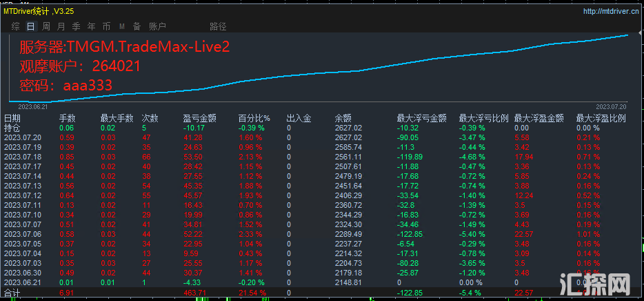Select the 年 yearly tab

click(x=91, y=27)
